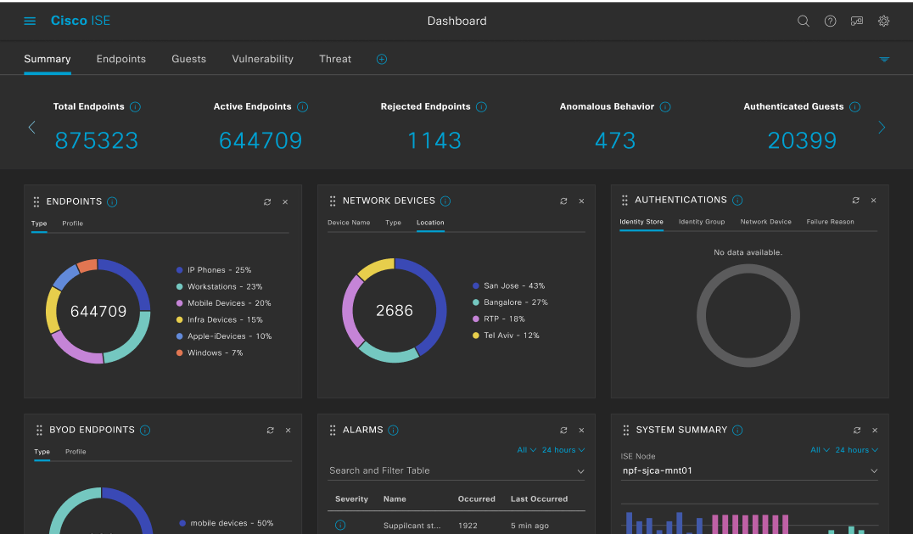Switch to the Vulnerability tab
The image size is (914, 534).
click(x=262, y=59)
